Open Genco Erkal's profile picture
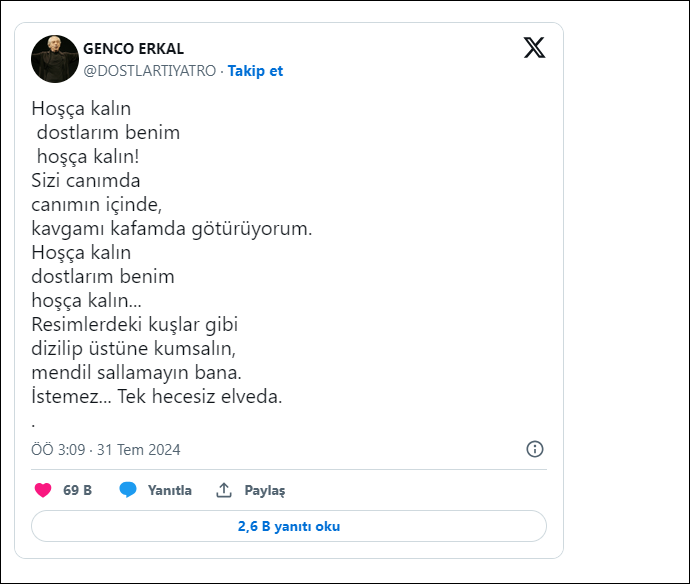This screenshot has width=690, height=584. tap(55, 59)
